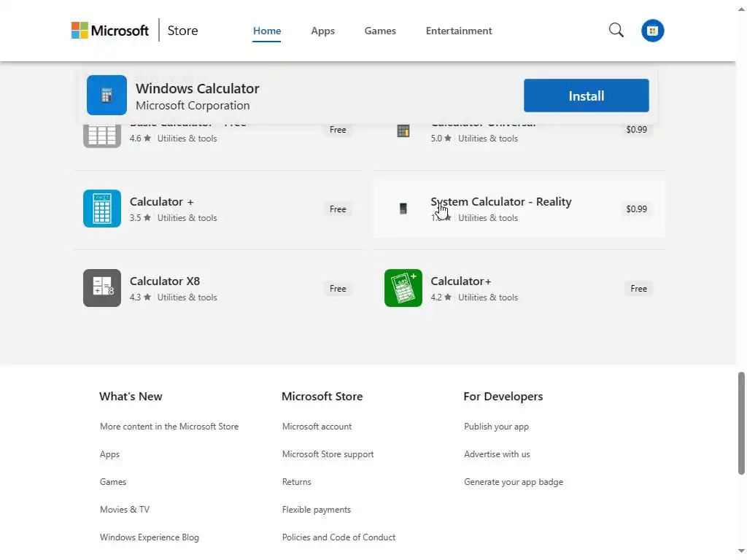This screenshot has width=747, height=560.
Task: Open Generate your app badge link
Action: [x=514, y=482]
